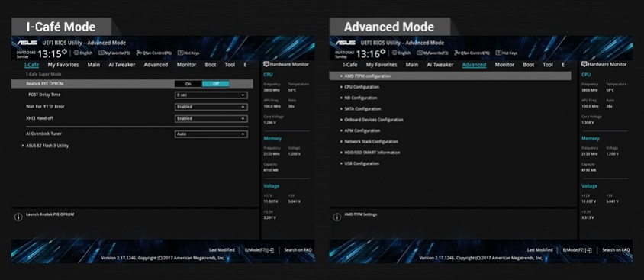644x280 pixels.
Task: Open MyFavorite(F3) icon in the Advanced Mode screen
Action: [420, 53]
